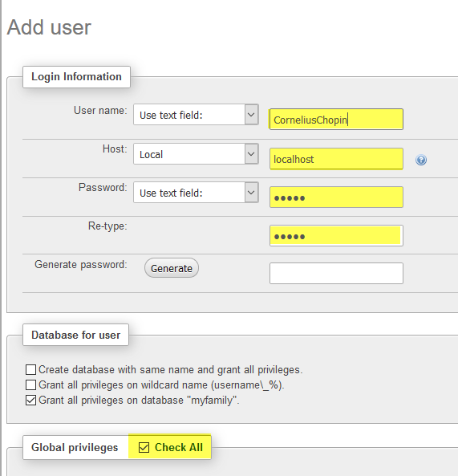Viewport: 458px width, 476px height.
Task: Click into the localhost host field
Action: click(x=336, y=159)
